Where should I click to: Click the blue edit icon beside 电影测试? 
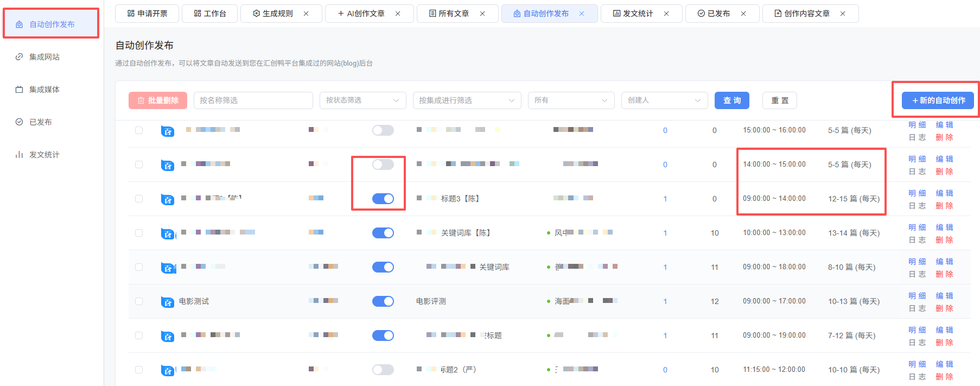tap(168, 302)
